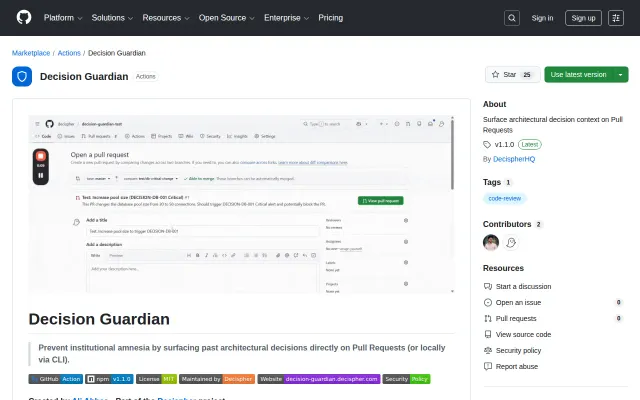Viewport: 640px width, 400px height.
Task: Click the Website decision-guardian badge
Action: click(x=319, y=379)
